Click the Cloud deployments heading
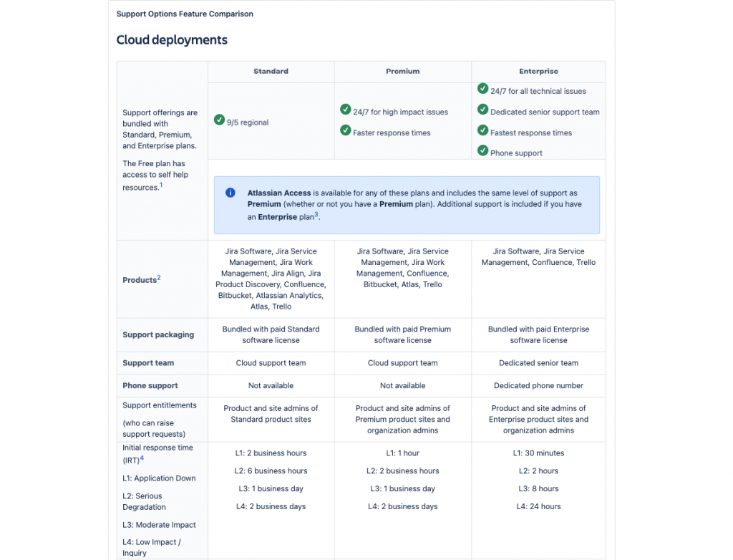 pos(172,40)
